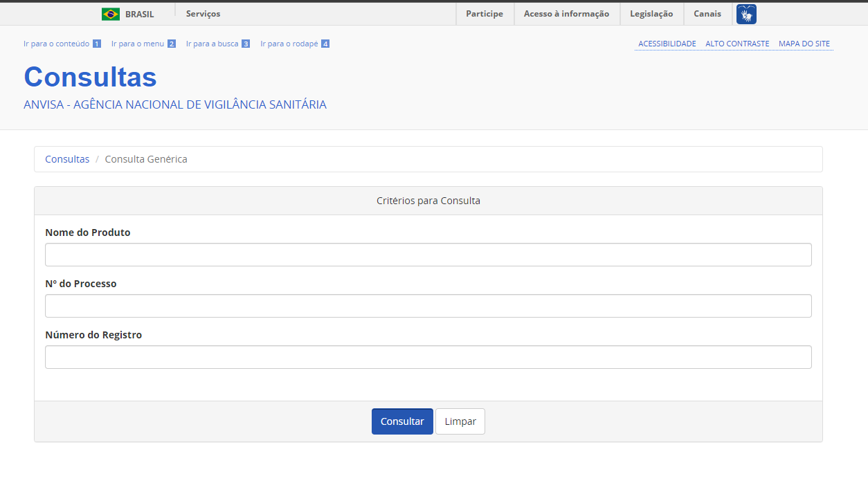
Task: Focus the Nº do Processo field
Action: pyautogui.click(x=428, y=306)
